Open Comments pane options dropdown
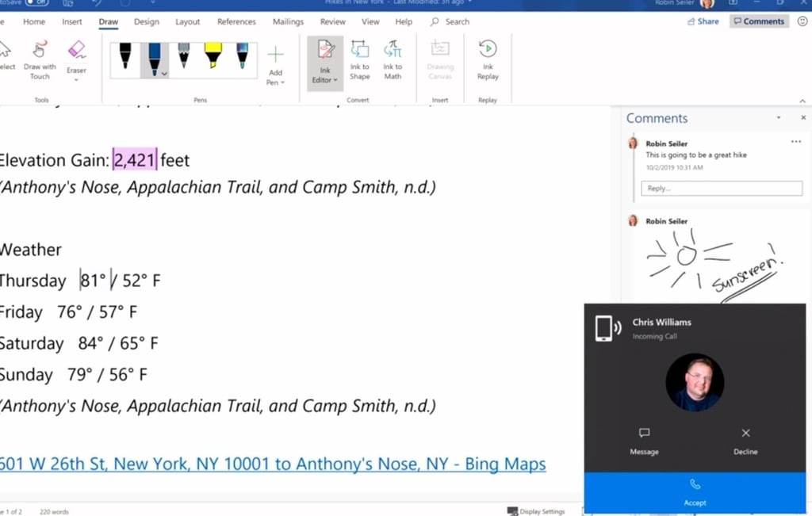 tap(779, 118)
